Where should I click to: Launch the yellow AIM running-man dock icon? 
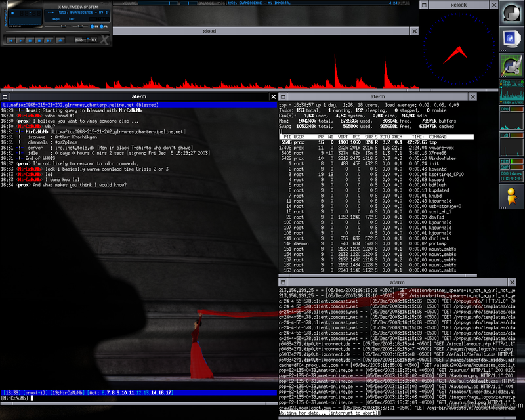point(512,197)
